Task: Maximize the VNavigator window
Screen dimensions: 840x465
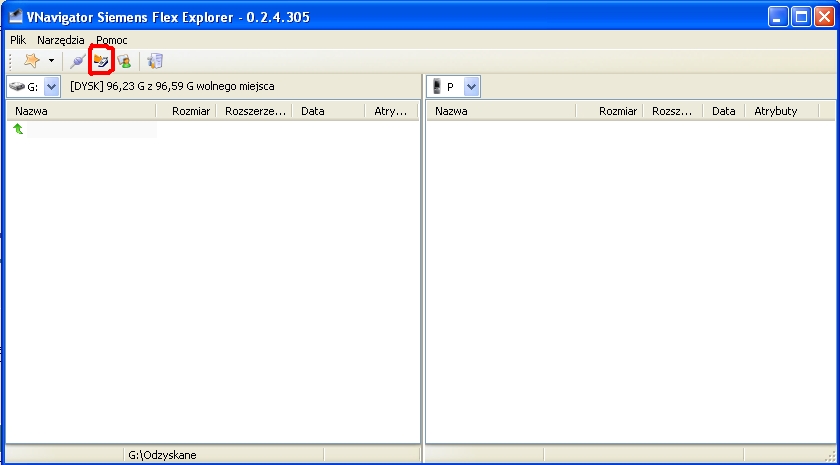Action: tap(801, 17)
